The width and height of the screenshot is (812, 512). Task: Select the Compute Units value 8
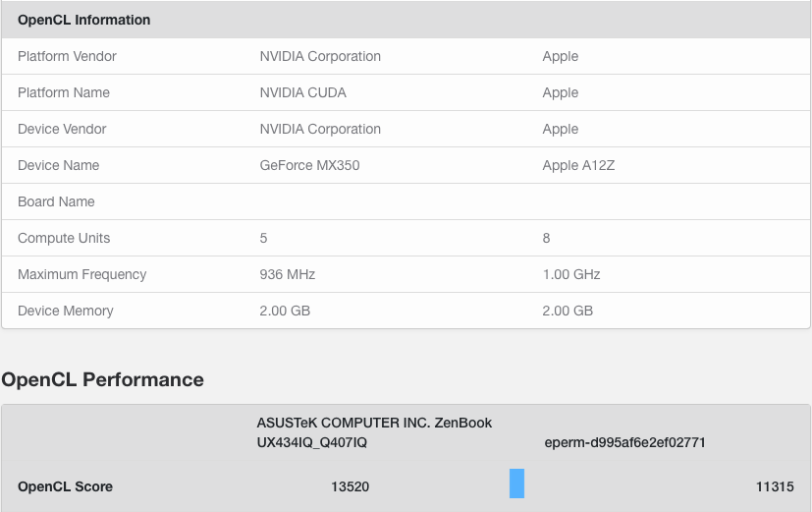[547, 238]
